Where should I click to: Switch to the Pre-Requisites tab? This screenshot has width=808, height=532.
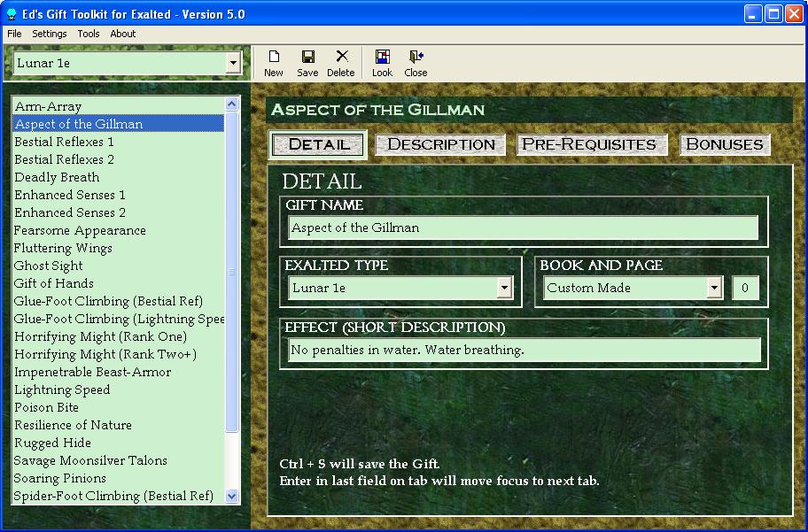(588, 144)
